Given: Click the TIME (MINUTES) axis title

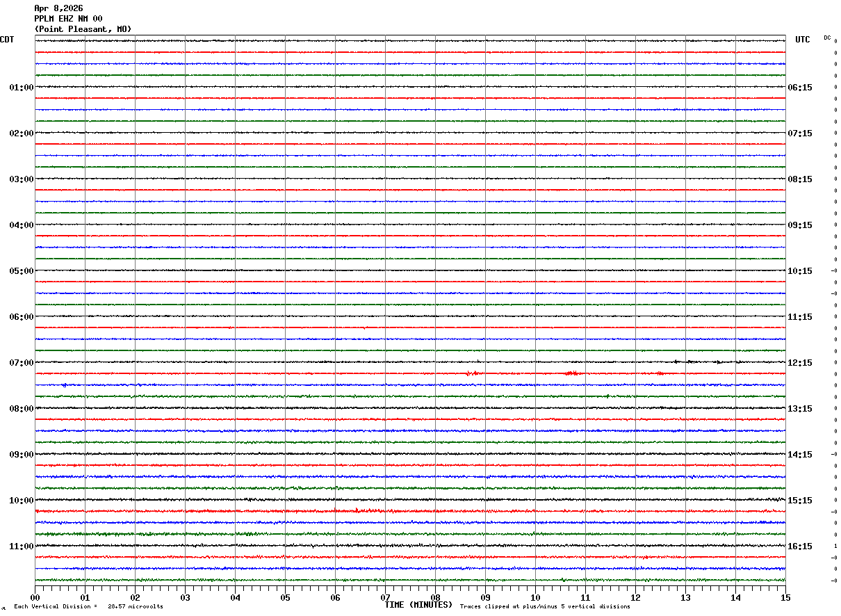Looking at the screenshot, I should pos(418,605).
